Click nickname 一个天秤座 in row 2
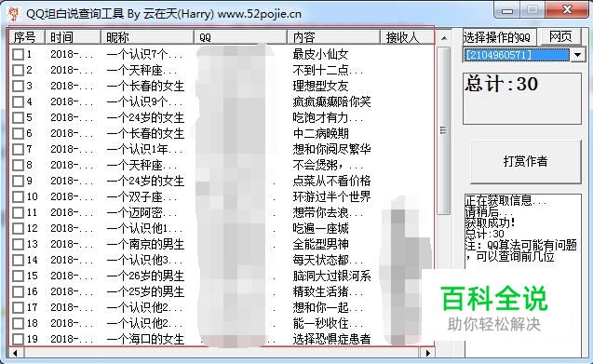Screen dimensions: 593x364 coord(142,71)
